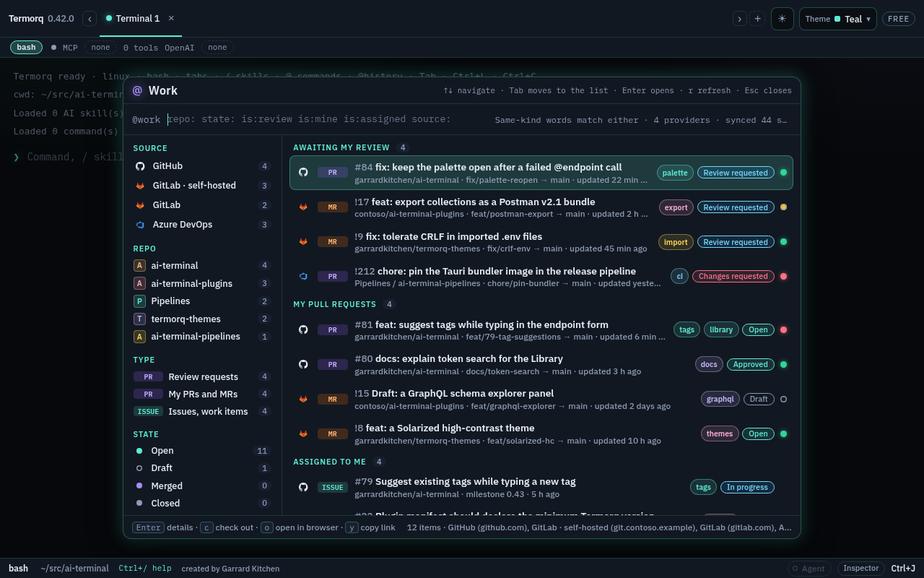Click Changes requested badge on !212

point(733,276)
